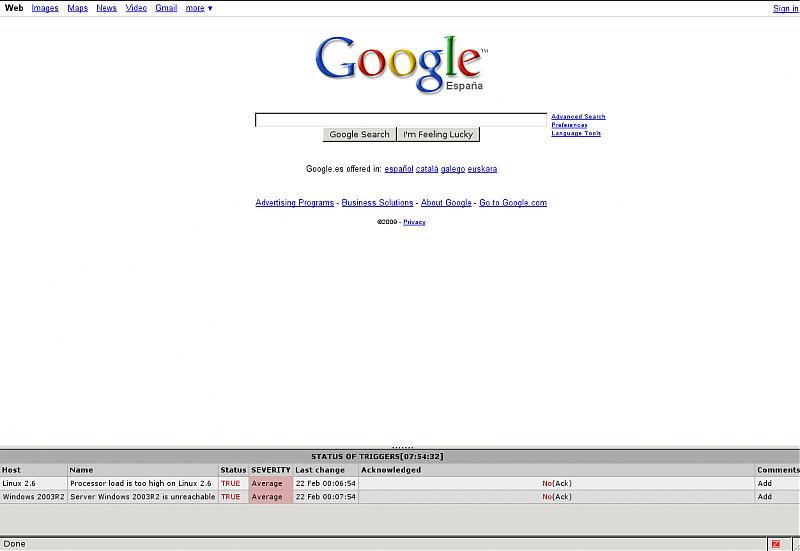Open About Google link

[x=446, y=203]
